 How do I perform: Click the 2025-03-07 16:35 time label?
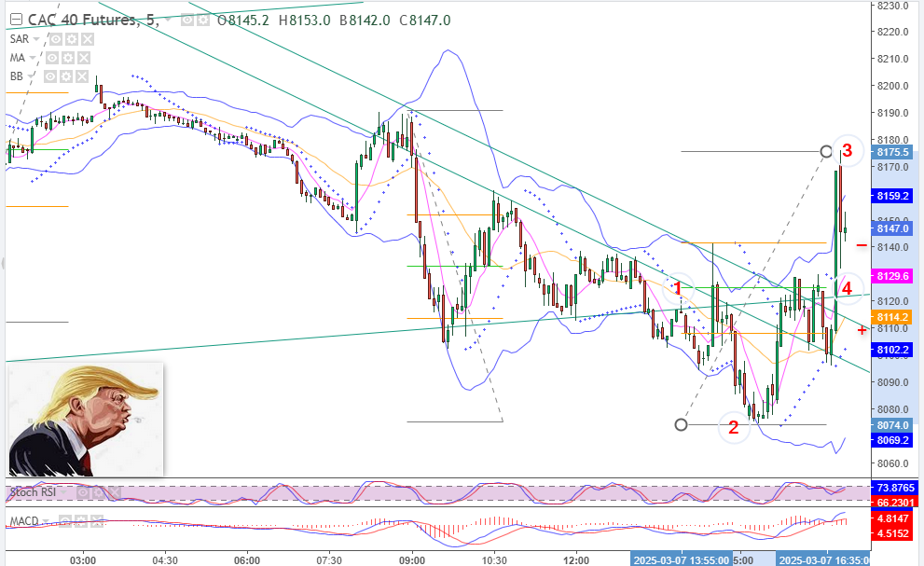(x=822, y=559)
